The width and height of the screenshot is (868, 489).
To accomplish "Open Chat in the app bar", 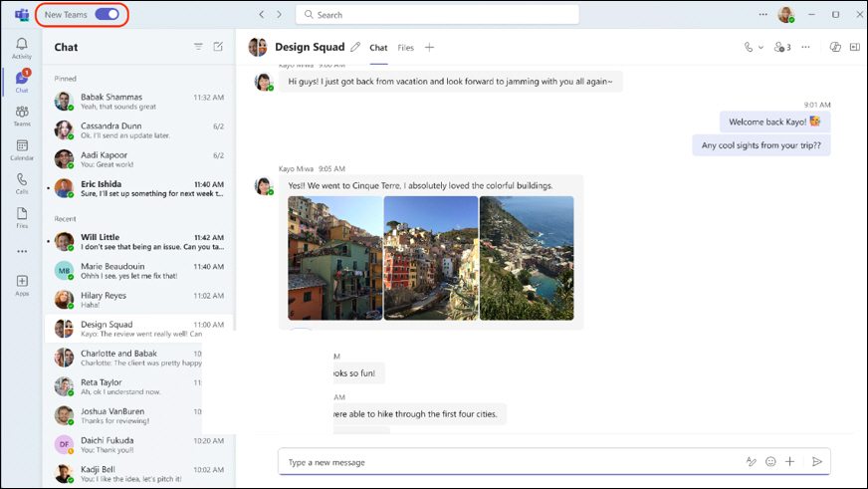I will [22, 82].
